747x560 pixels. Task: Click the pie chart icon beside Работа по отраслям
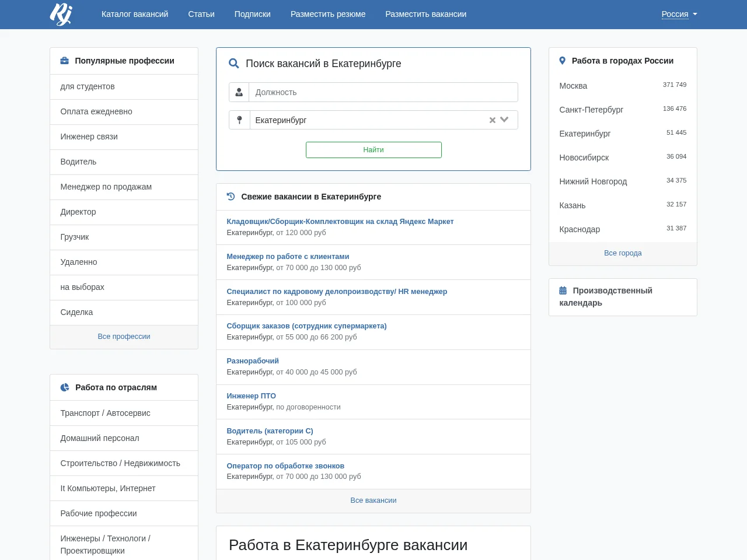click(65, 387)
